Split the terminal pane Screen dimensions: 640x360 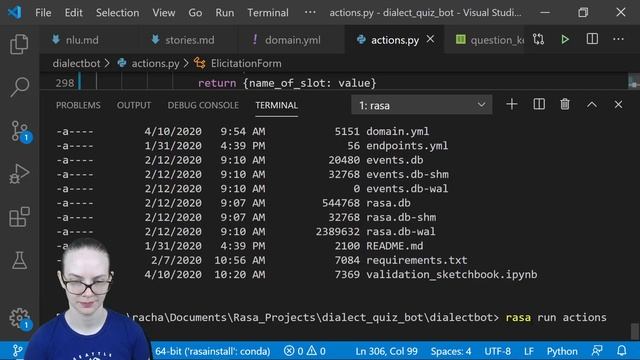coord(539,104)
